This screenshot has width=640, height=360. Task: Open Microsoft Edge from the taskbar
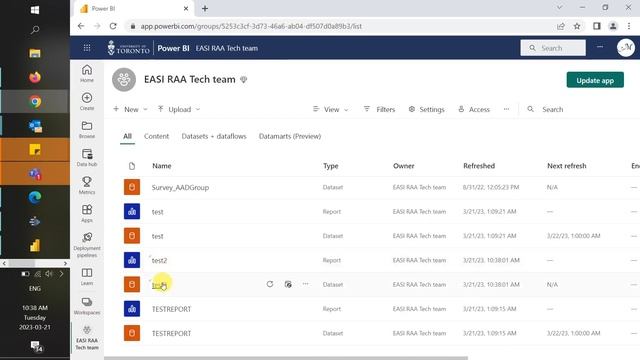(x=35, y=198)
